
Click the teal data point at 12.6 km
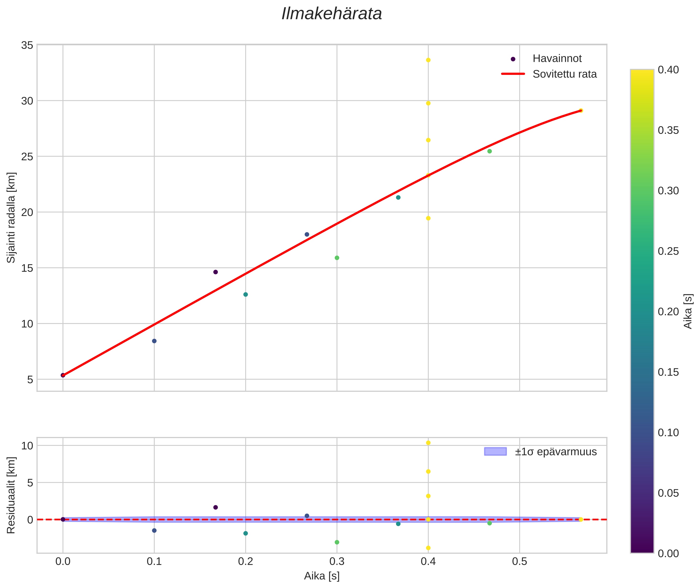245,294
